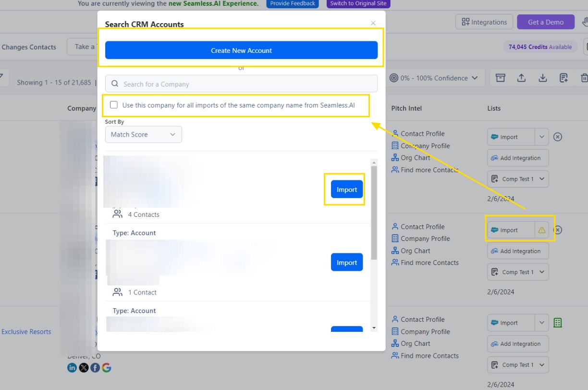Open the Changes Contacts tab
Screen dimensions: 588x390
pyautogui.click(x=29, y=47)
